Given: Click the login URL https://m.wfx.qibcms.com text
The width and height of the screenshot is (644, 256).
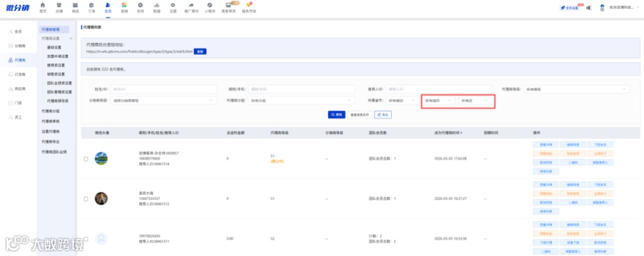Looking at the screenshot, I should (139, 52).
